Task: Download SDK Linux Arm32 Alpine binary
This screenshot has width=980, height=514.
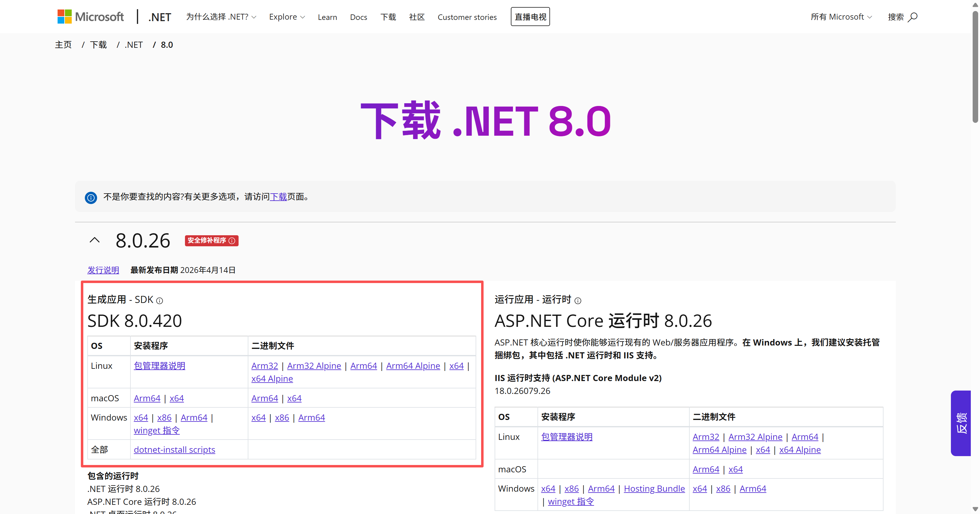Action: coord(314,366)
